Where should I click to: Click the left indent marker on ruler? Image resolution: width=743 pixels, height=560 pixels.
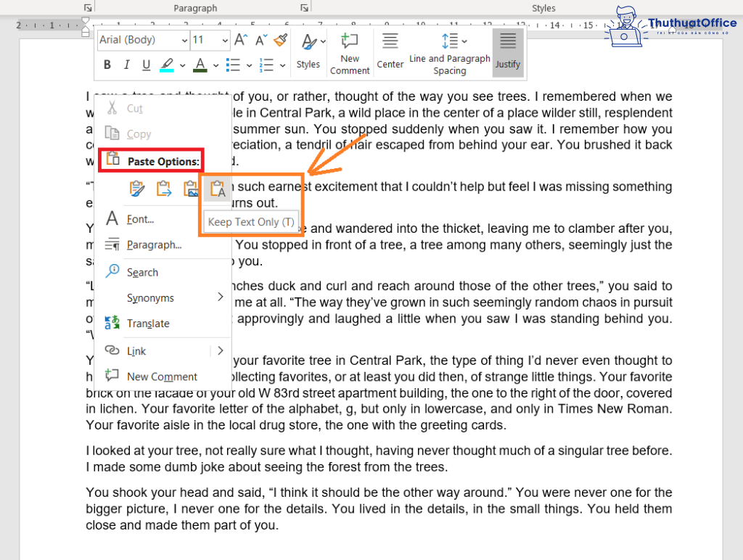pyautogui.click(x=86, y=32)
